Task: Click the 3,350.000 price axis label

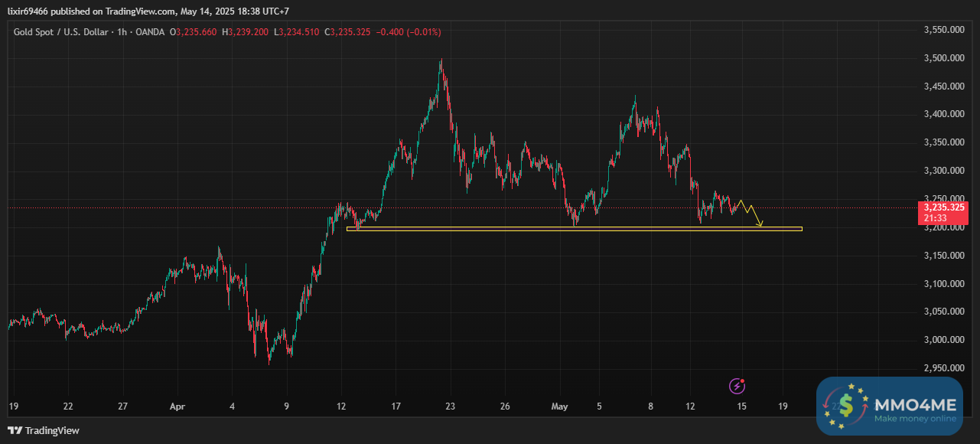Action: tap(943, 142)
